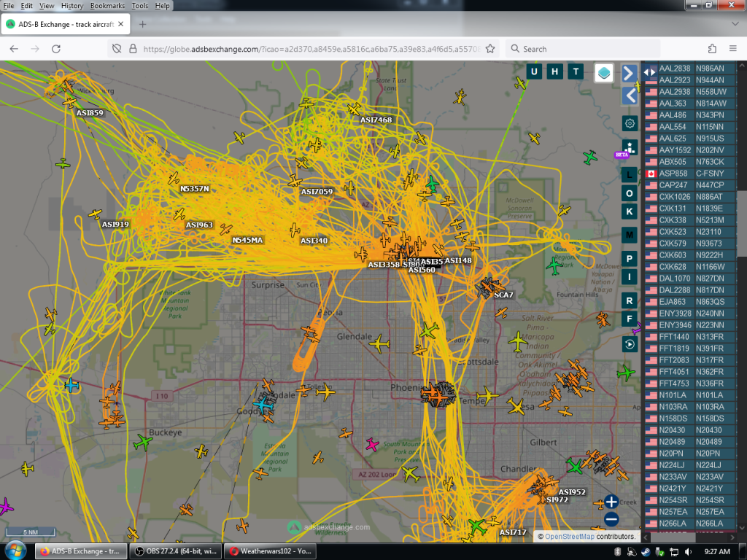Open the map layers selector icon
The image size is (747, 560).
(x=603, y=73)
